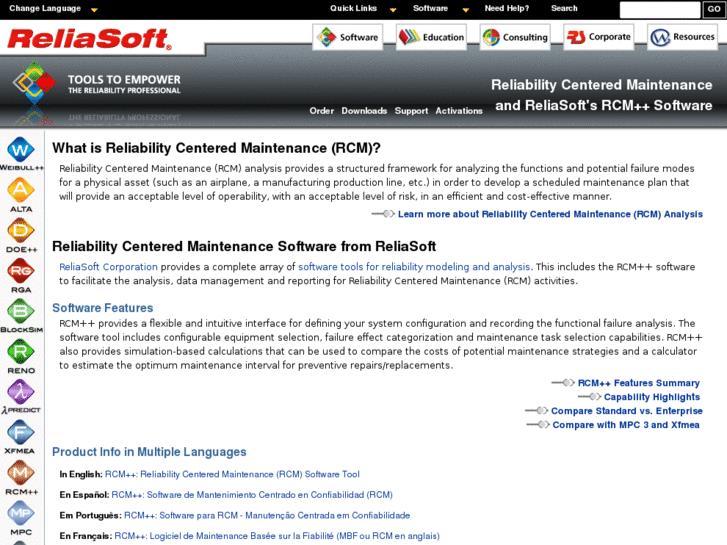This screenshot has width=727, height=545.
Task: Click arrow bullet beside Learn more about RCM
Action: [383, 214]
